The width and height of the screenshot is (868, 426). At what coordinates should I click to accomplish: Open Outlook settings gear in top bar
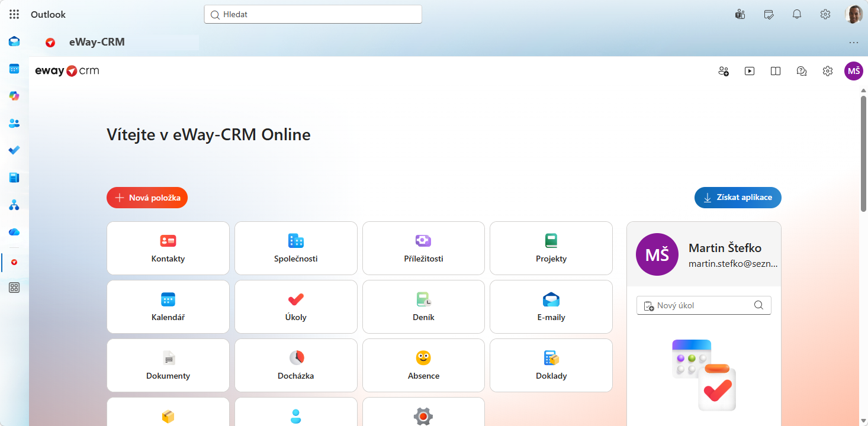pos(825,14)
